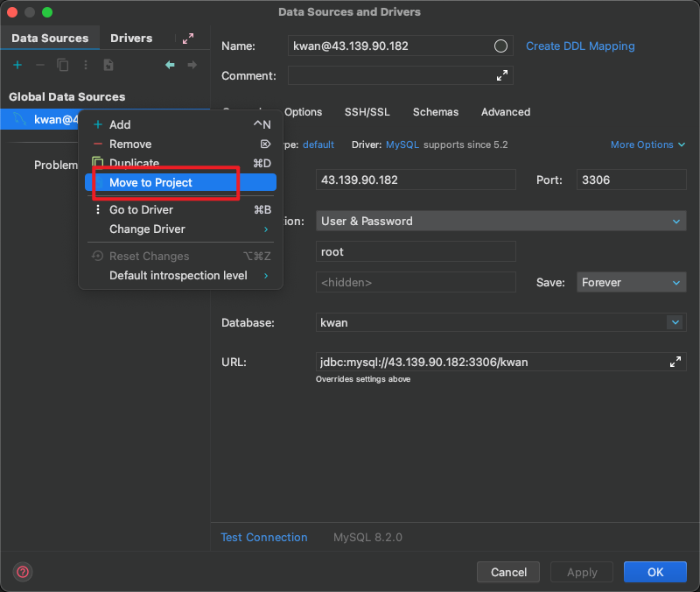Navigate back with left arrow icon
This screenshot has height=592, width=700.
tap(170, 65)
